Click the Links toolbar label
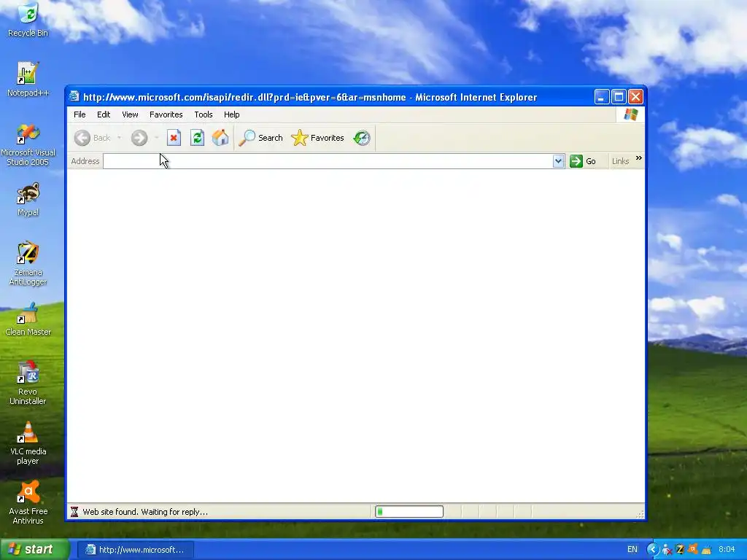747x560 pixels. [x=620, y=161]
